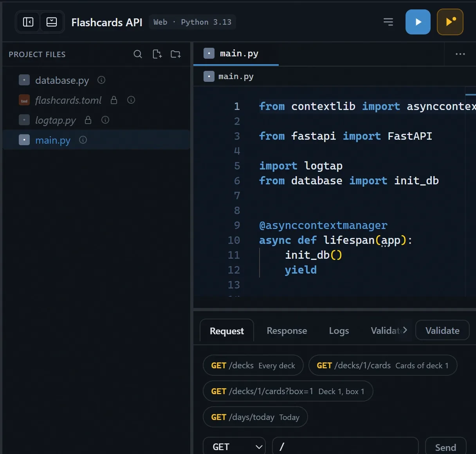Screen dimensions: 476x454
Task: Show info for database.py
Action: (101, 80)
